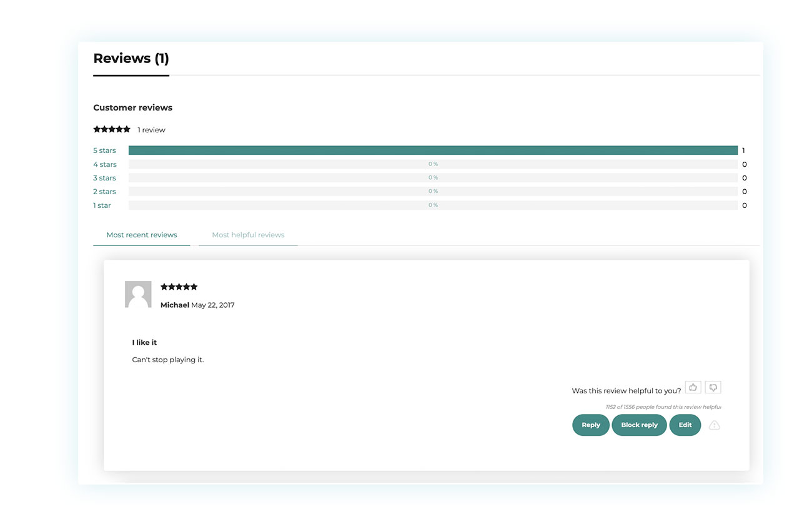This screenshot has width=812, height=522.
Task: Click the Block reply button
Action: pos(639,425)
